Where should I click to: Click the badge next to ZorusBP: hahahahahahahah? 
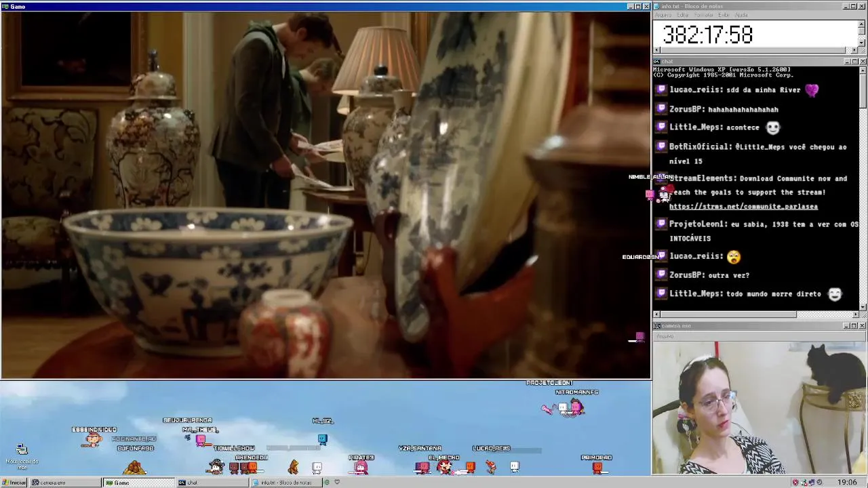(661, 108)
